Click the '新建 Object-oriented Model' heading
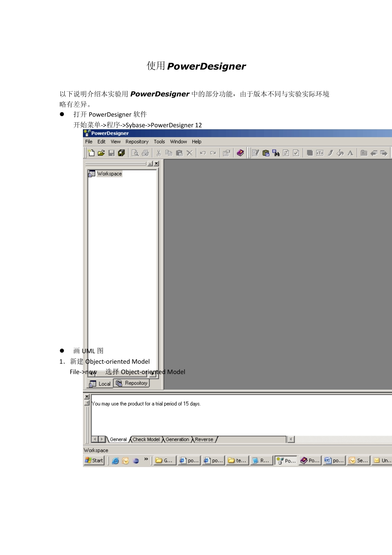Screen dimensions: 392x555 coord(110,361)
